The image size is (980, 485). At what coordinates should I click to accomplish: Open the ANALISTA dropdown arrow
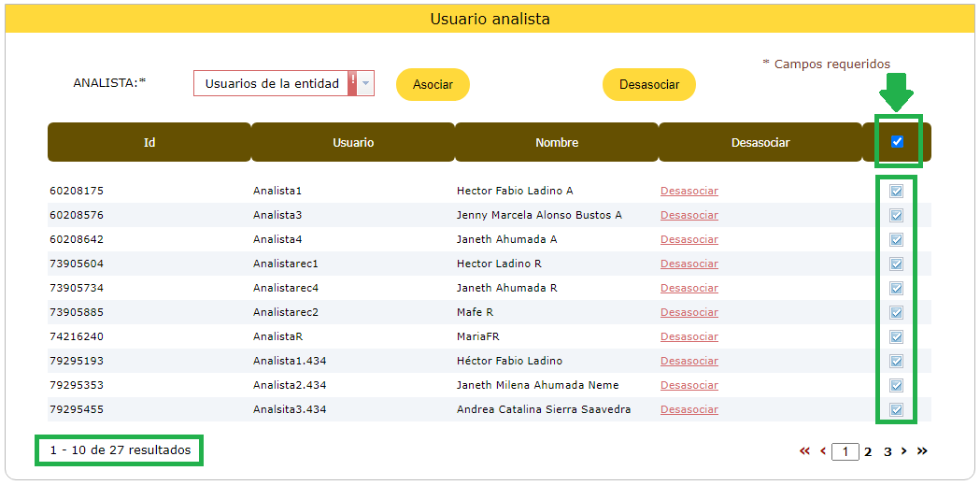coord(366,83)
